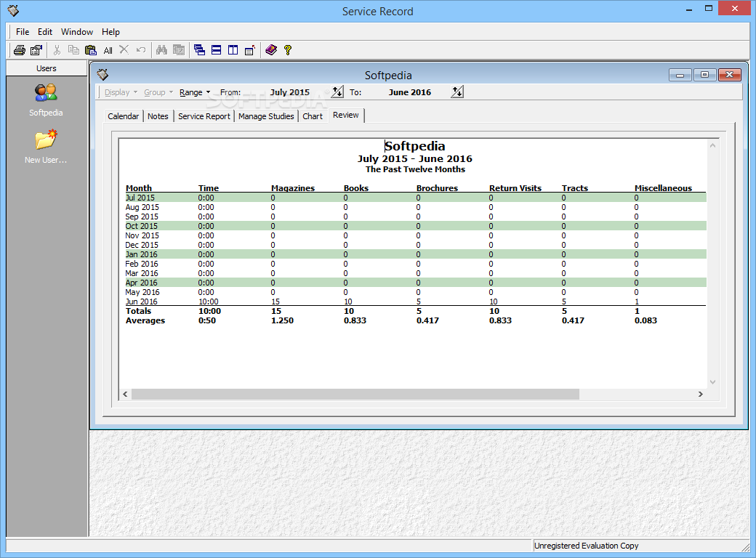The image size is (756, 558).
Task: Click the Users panel header button
Action: point(47,68)
